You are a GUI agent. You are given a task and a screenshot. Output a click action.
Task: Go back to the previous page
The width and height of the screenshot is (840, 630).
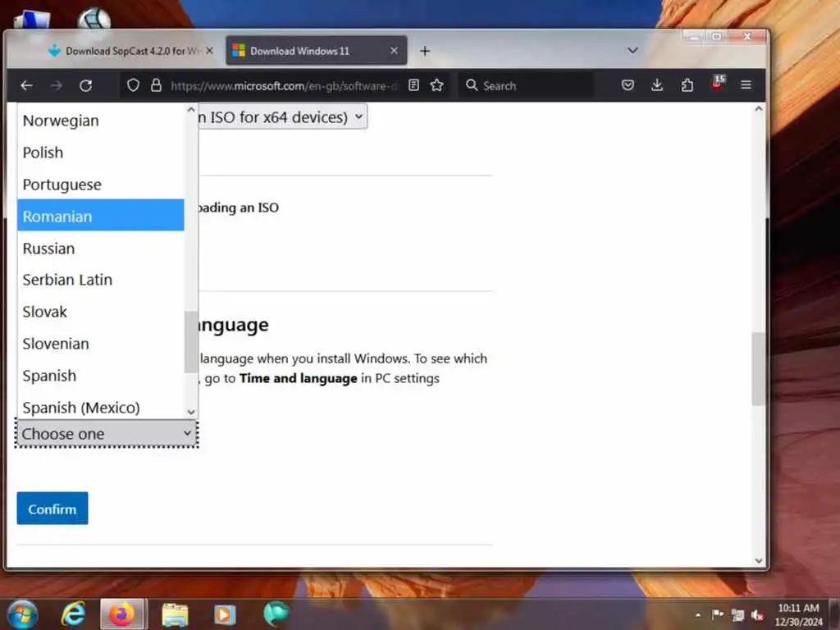coord(26,85)
